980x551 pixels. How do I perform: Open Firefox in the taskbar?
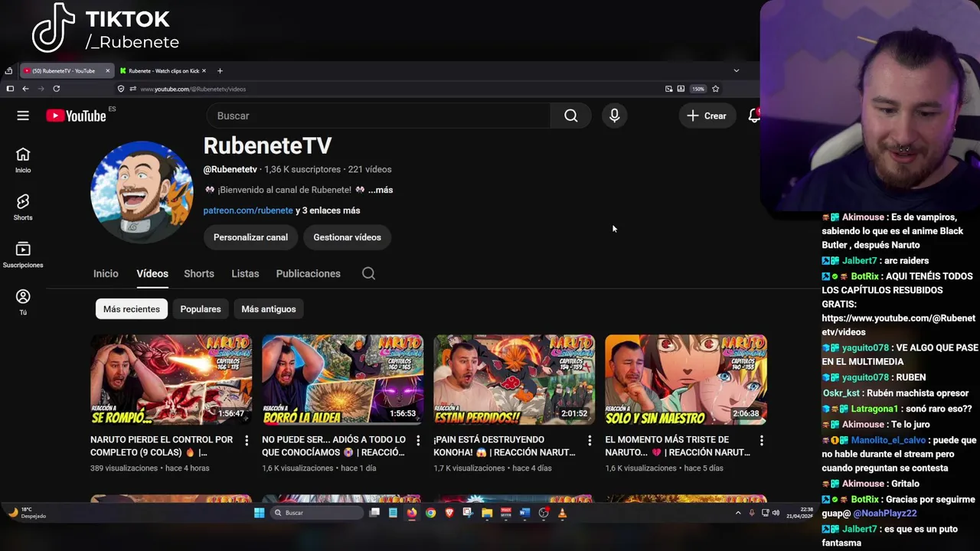click(x=412, y=513)
